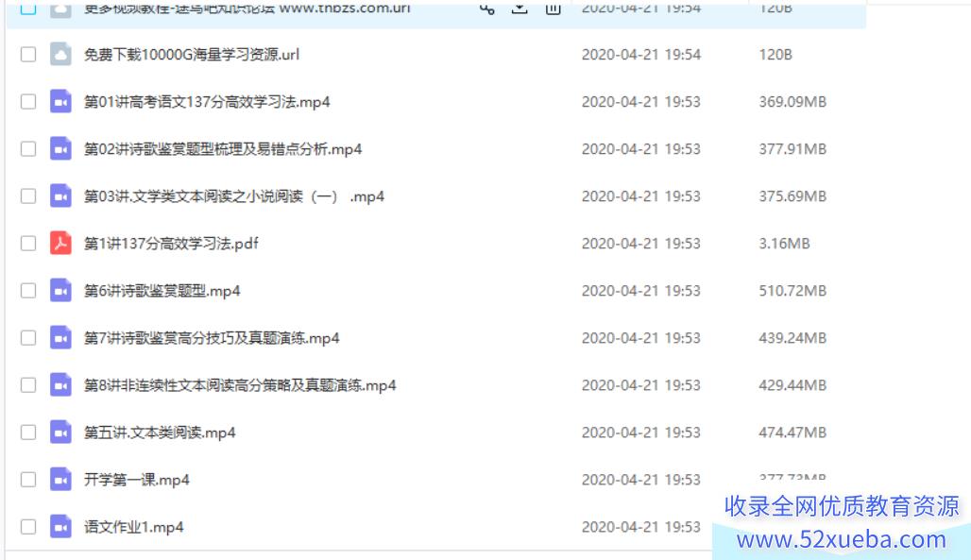Click the download icon on highlighted row
The width and height of the screenshot is (971, 560).
tap(520, 8)
